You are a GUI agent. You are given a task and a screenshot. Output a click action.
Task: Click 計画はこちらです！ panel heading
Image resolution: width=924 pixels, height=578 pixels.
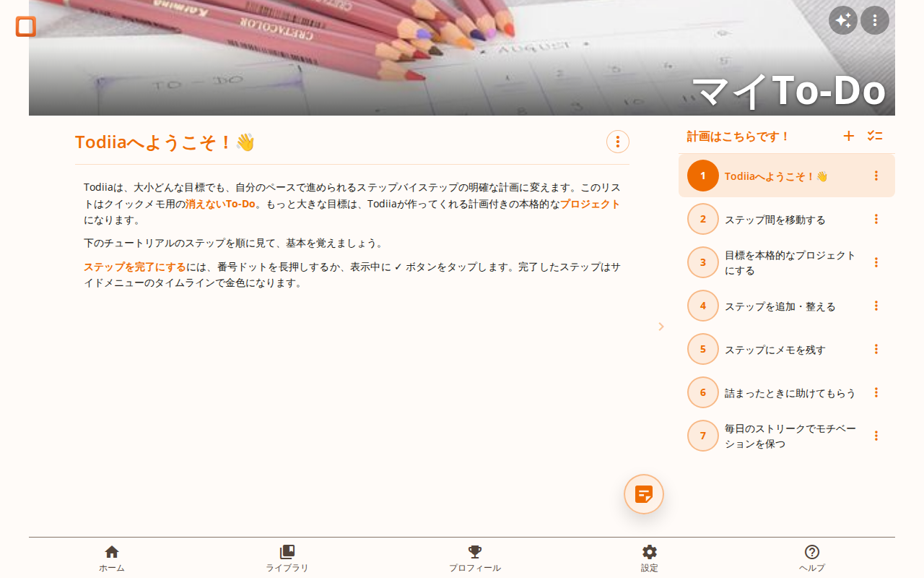(x=738, y=136)
